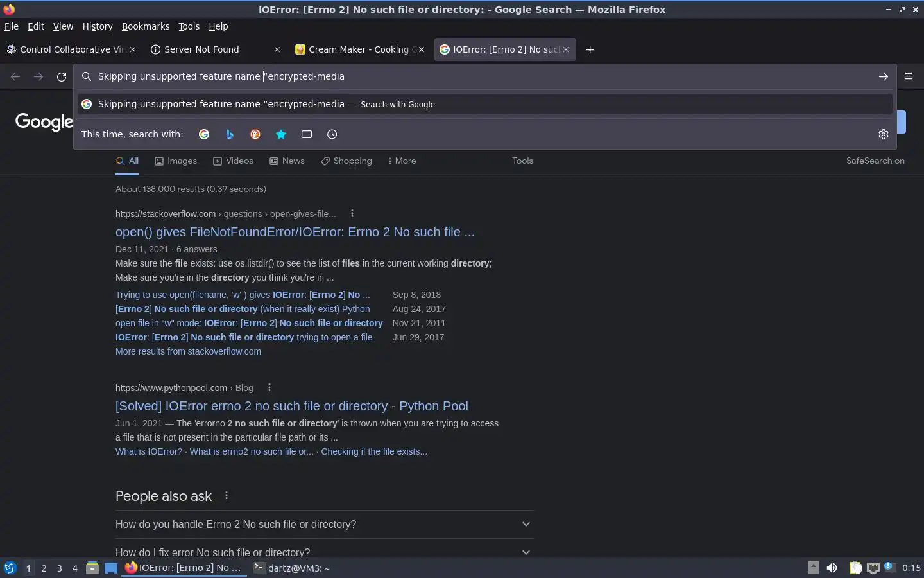The image size is (924, 578).
Task: Open dartz@VM3 terminal from taskbar
Action: [x=292, y=568]
